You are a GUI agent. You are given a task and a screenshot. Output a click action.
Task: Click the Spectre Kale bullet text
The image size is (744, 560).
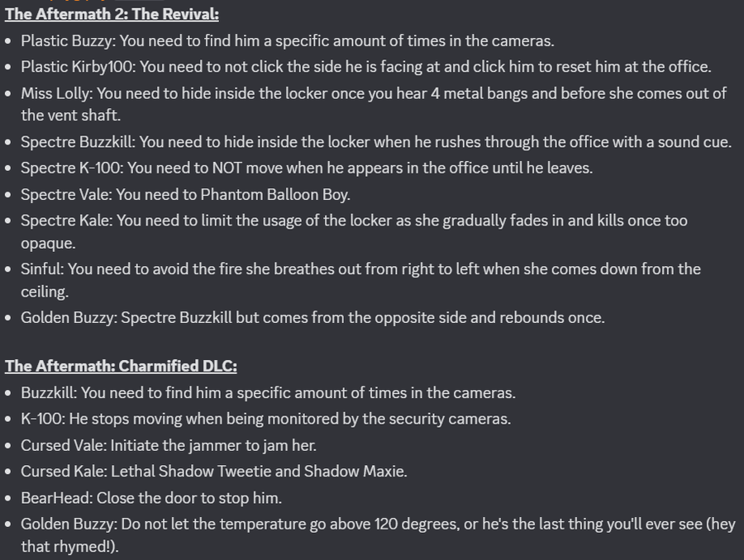pos(354,221)
